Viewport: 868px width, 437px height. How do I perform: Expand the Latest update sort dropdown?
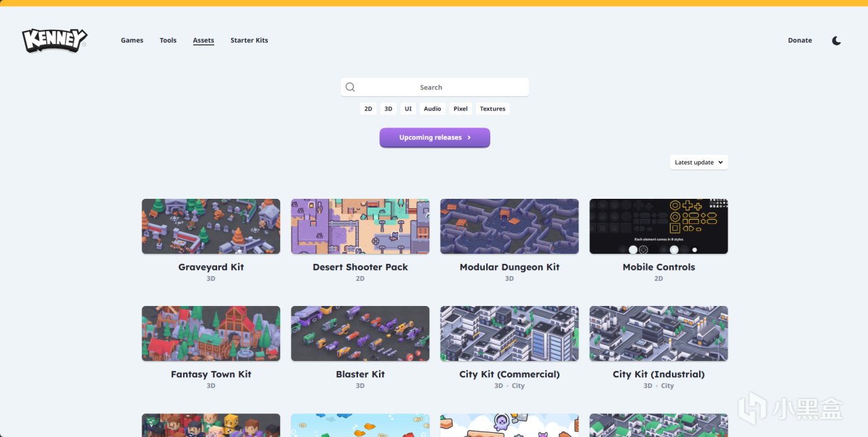[699, 162]
